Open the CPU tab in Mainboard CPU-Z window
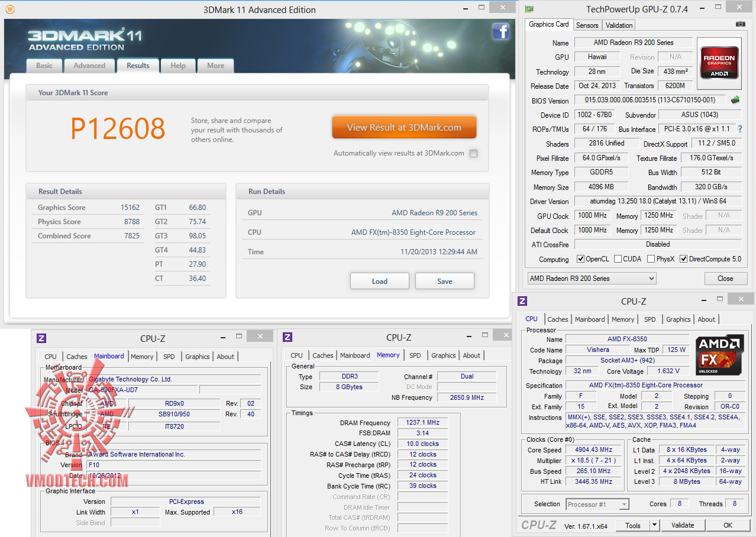The image size is (756, 537). 51,357
